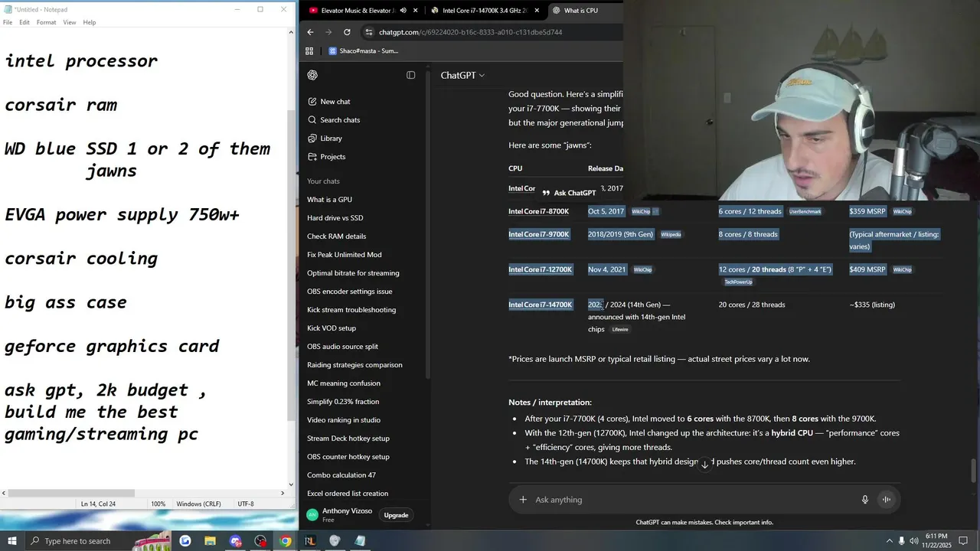
Task: Open Chrome from taskbar
Action: pos(285,541)
